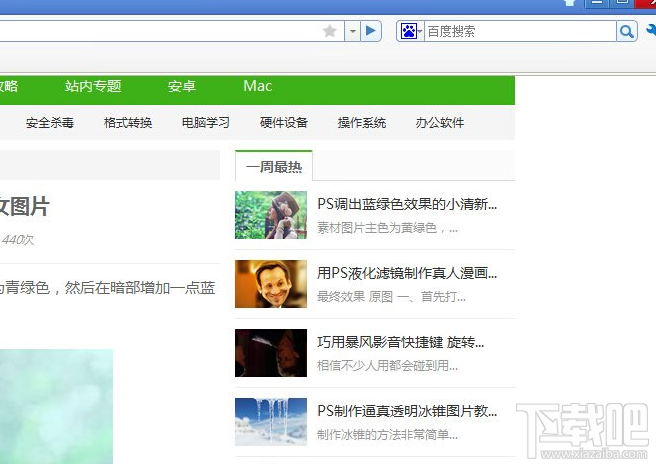656x464 pixels.
Task: Go to 电脑学习 category
Action: (x=206, y=123)
